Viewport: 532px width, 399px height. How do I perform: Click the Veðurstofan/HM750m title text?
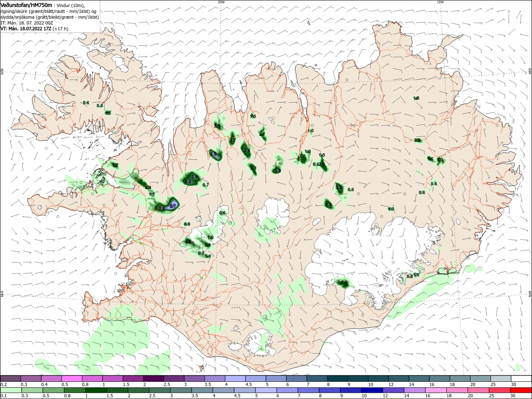(26, 5)
